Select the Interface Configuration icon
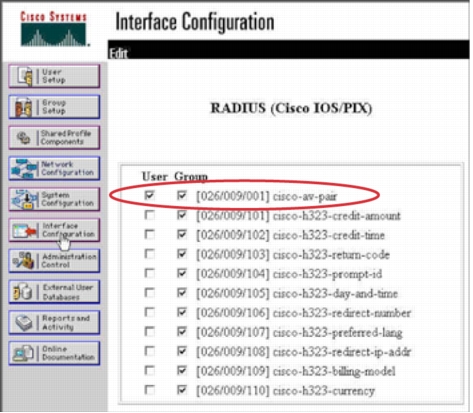This screenshot has height=413, width=473. click(24, 230)
